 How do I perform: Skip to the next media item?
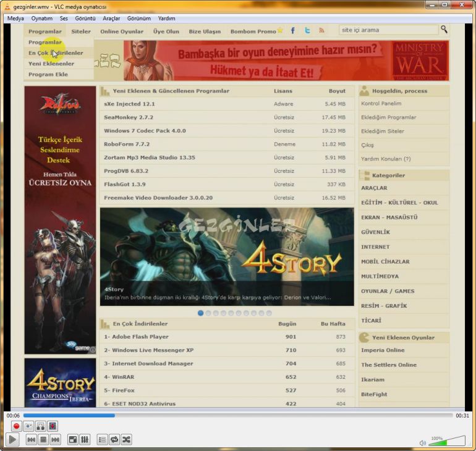[x=55, y=439]
